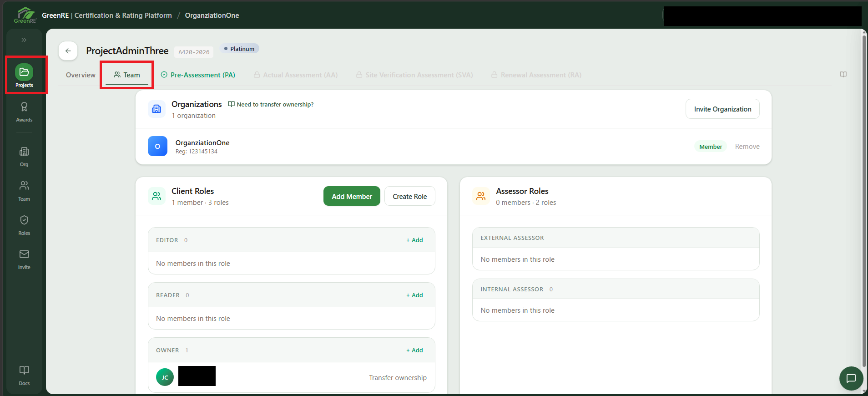Click the GreenRE platform title breadcrumb
The height and width of the screenshot is (396, 868).
coord(107,15)
